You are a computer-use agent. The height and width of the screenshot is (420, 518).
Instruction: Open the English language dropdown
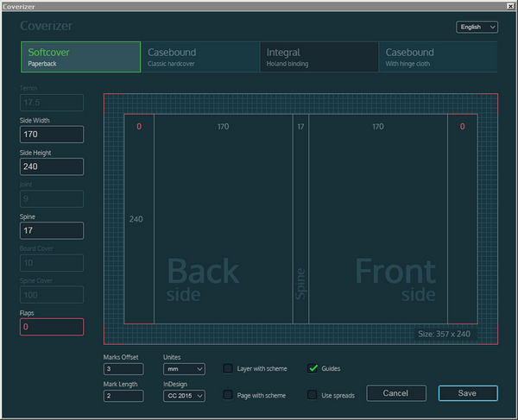click(x=477, y=28)
